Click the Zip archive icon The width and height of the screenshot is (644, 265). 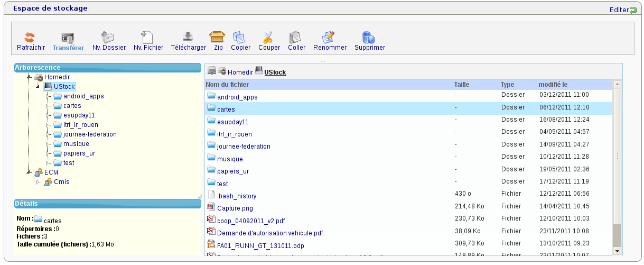218,37
